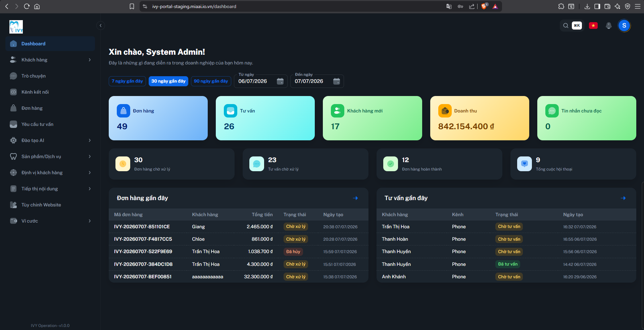This screenshot has height=330, width=644.
Task: Open calendar picker for Từ ngày
Action: [x=280, y=81]
